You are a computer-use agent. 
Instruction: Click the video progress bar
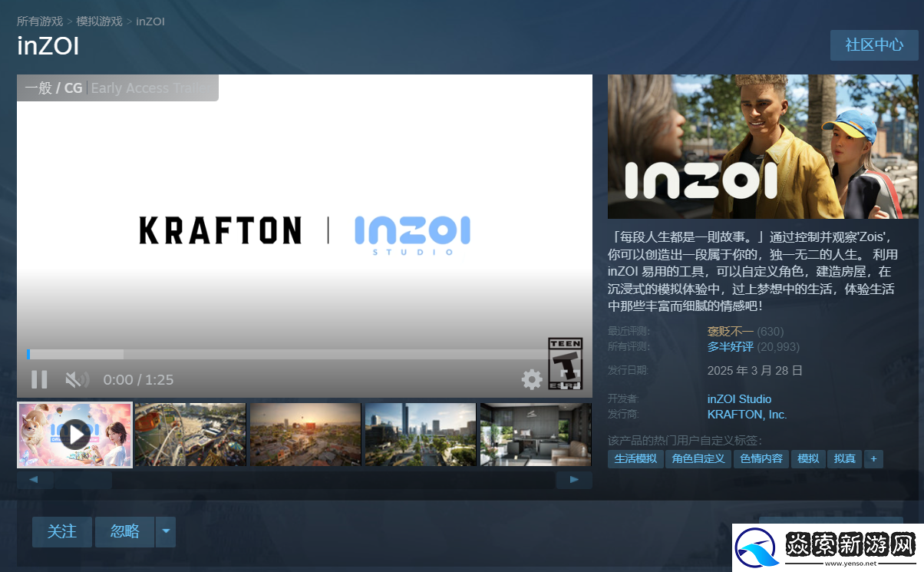click(x=285, y=354)
